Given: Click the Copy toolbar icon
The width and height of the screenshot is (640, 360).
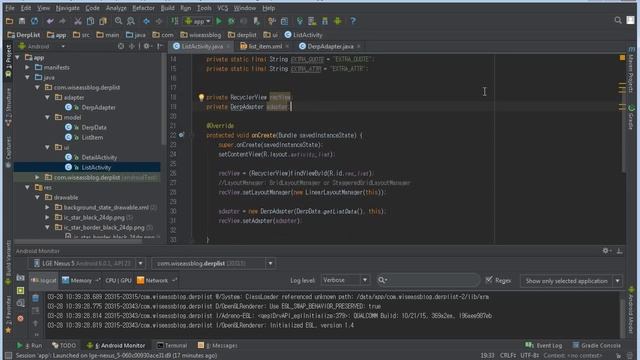Looking at the screenshot, I should coord(90,21).
